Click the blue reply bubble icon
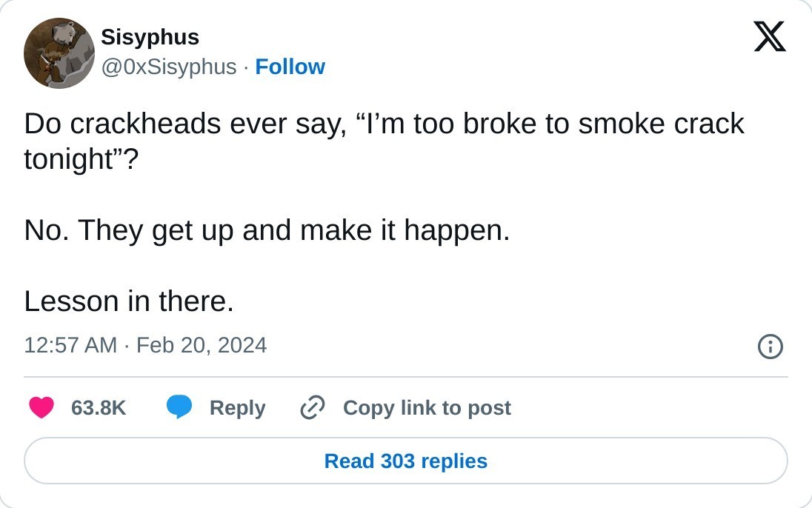 pos(179,407)
